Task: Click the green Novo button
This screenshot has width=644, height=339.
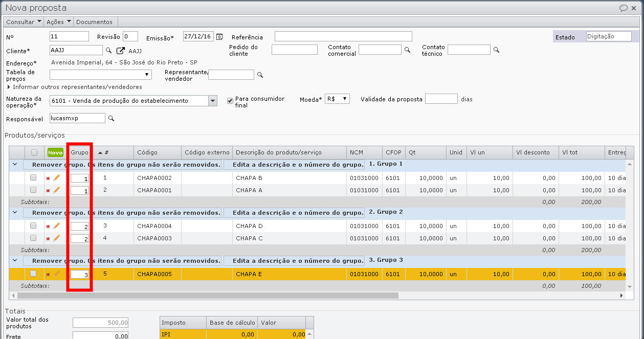Action: 54,152
